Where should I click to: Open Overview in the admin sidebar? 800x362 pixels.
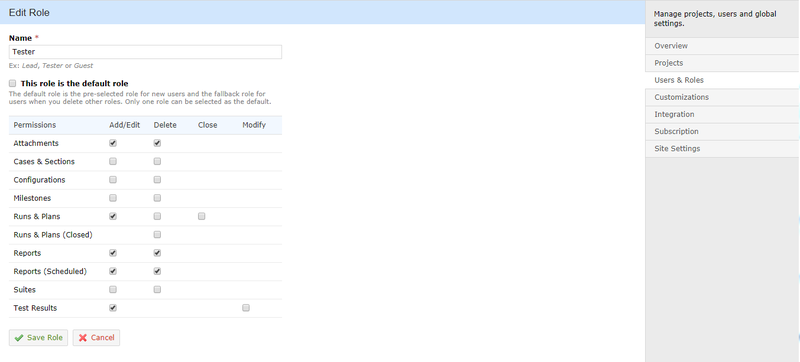(x=722, y=46)
